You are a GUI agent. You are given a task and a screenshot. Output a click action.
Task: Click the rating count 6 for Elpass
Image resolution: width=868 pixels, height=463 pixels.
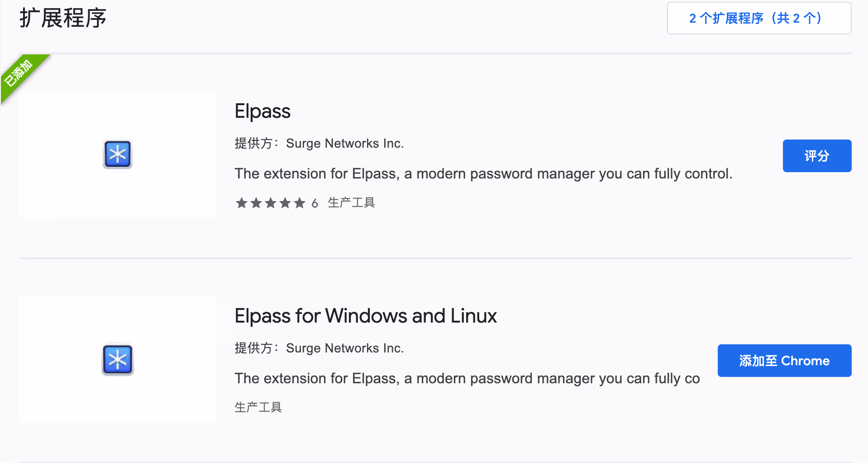315,203
